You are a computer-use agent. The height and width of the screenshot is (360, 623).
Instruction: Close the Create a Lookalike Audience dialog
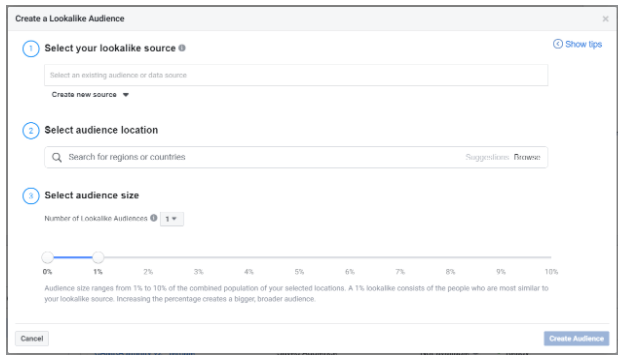pyautogui.click(x=606, y=19)
